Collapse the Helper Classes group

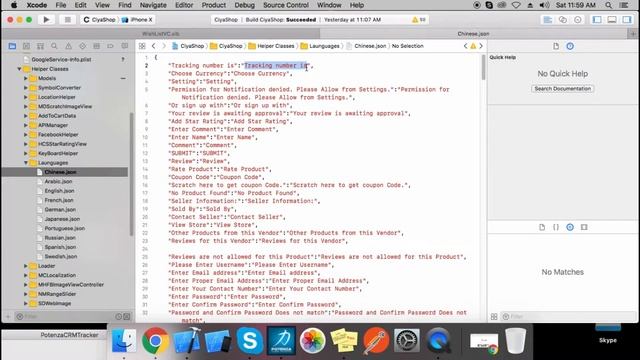point(19,69)
